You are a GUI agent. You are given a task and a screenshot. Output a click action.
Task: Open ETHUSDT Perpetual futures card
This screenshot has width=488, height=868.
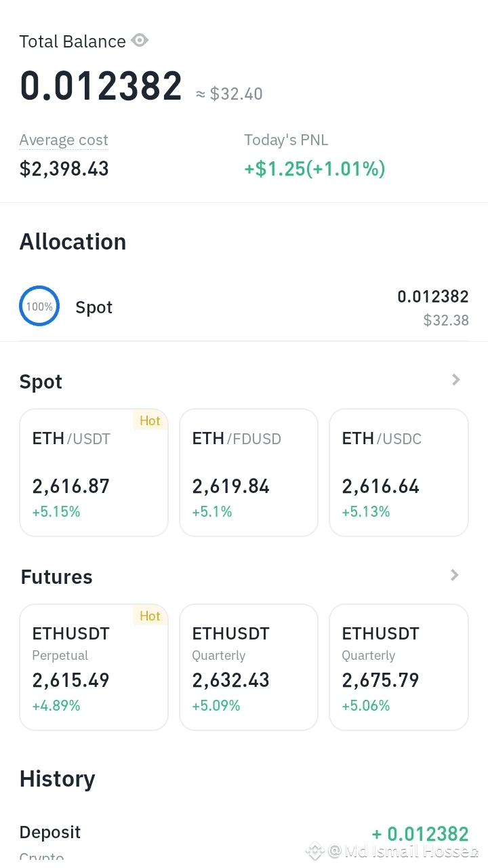(94, 667)
